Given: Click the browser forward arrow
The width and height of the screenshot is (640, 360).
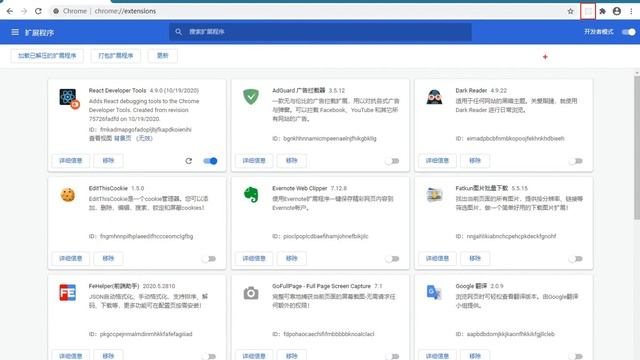Looking at the screenshot, I should (x=24, y=11).
